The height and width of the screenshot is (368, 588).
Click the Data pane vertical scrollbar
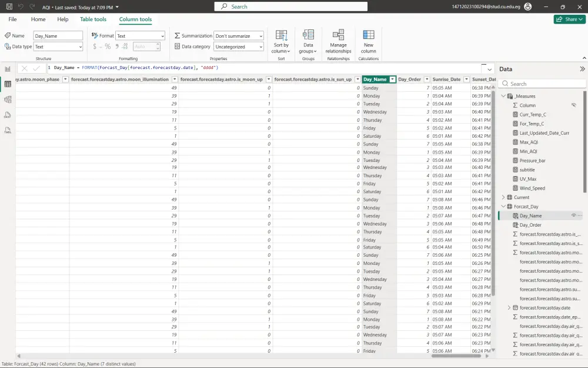tap(585, 142)
